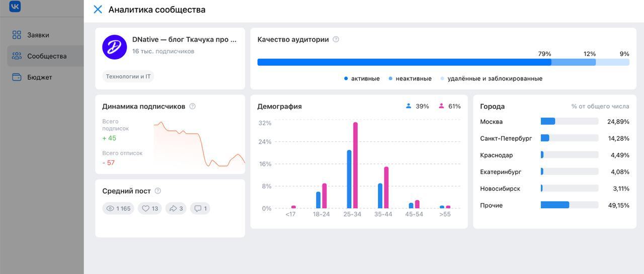Click the VK logo icon
Screen dimensions: 644x274
point(15,6)
